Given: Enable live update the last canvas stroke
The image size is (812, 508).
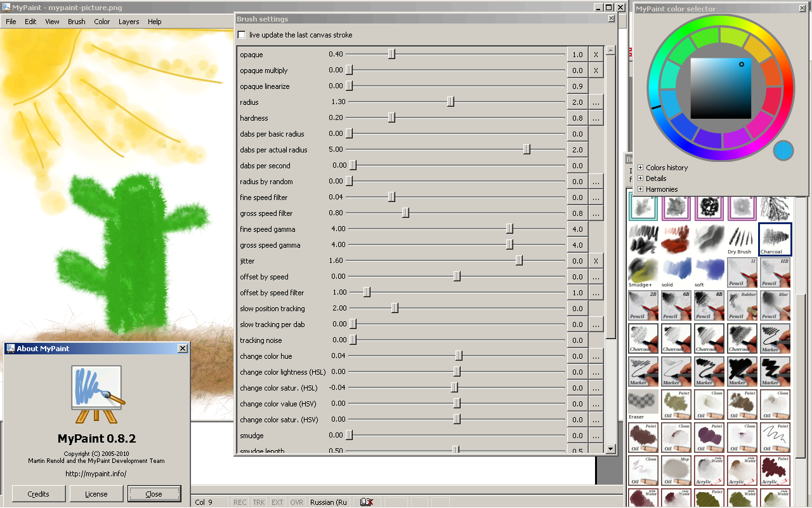Looking at the screenshot, I should (x=241, y=36).
